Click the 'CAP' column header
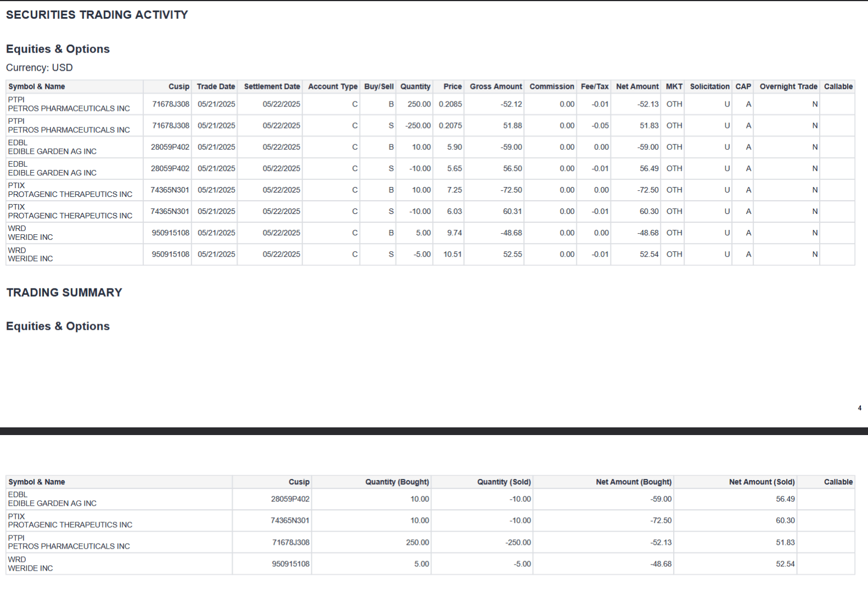 click(x=743, y=87)
